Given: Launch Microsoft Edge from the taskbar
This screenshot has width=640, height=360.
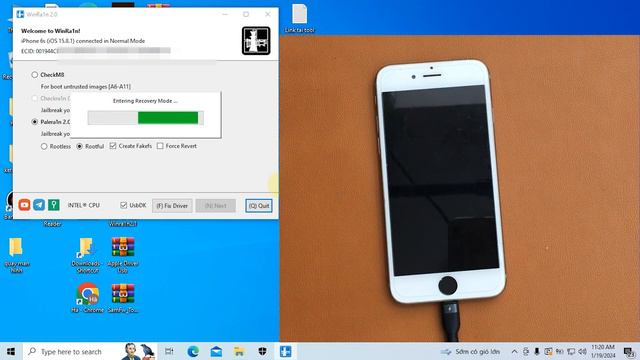Looking at the screenshot, I should point(193,351).
